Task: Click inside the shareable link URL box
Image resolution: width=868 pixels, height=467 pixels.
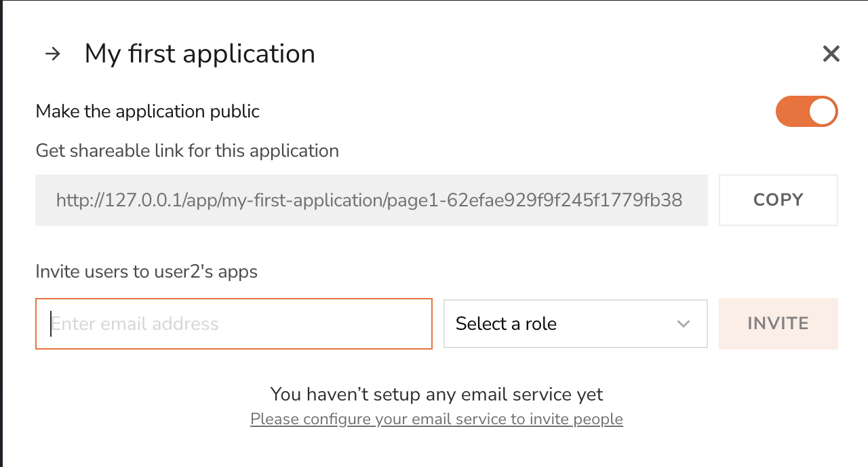Action: [371, 200]
